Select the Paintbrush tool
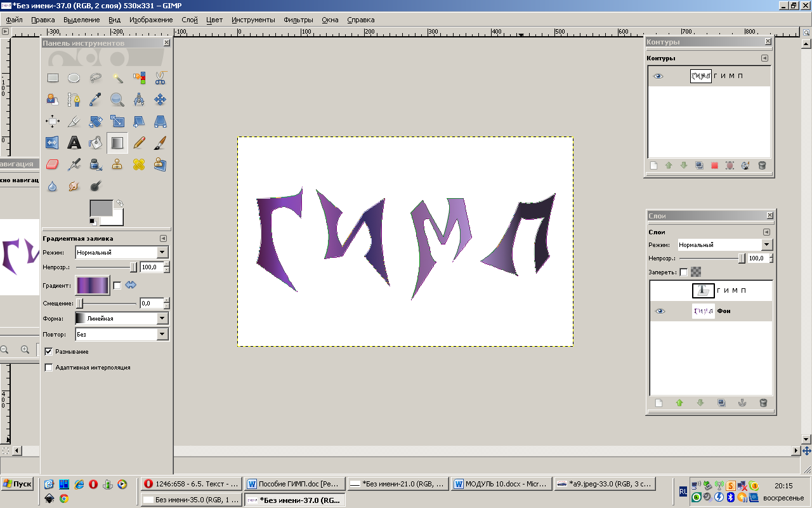Viewport: 812px width, 508px height. click(x=160, y=143)
